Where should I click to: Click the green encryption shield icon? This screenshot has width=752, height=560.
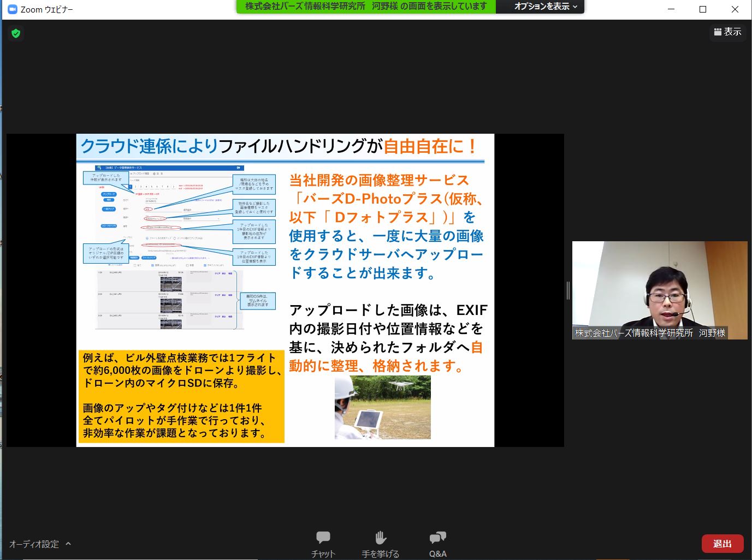(16, 33)
